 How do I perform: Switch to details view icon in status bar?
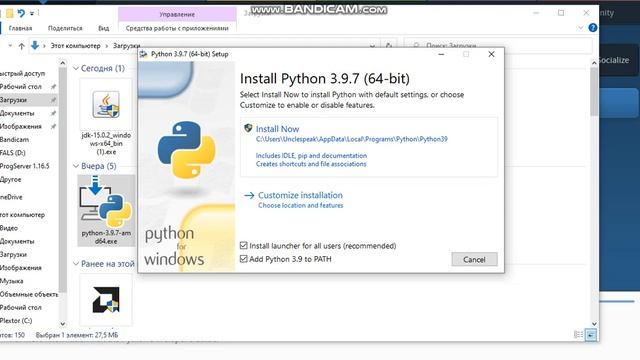coord(578,335)
